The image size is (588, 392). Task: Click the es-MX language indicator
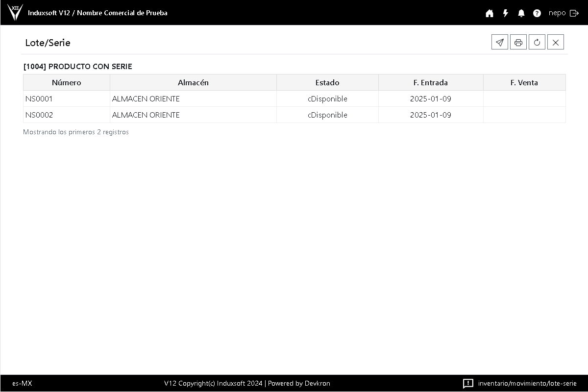22,383
